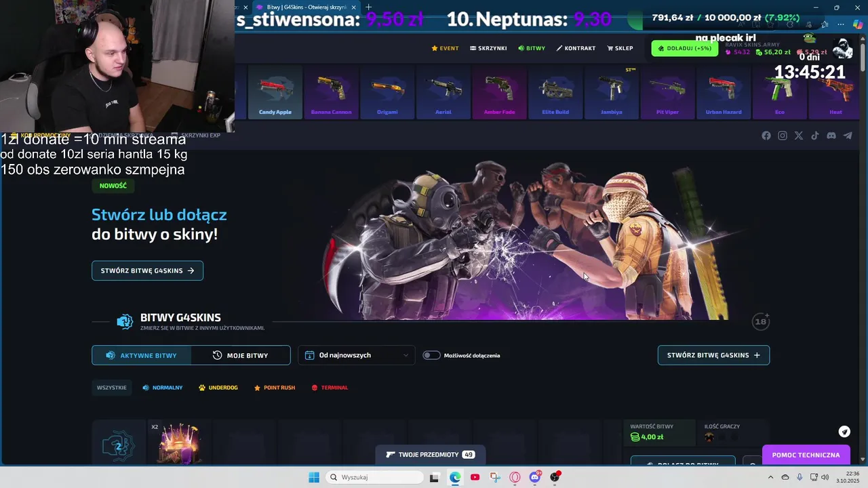
Task: Open the Copilot icon in browser title bar
Action: 858,23
